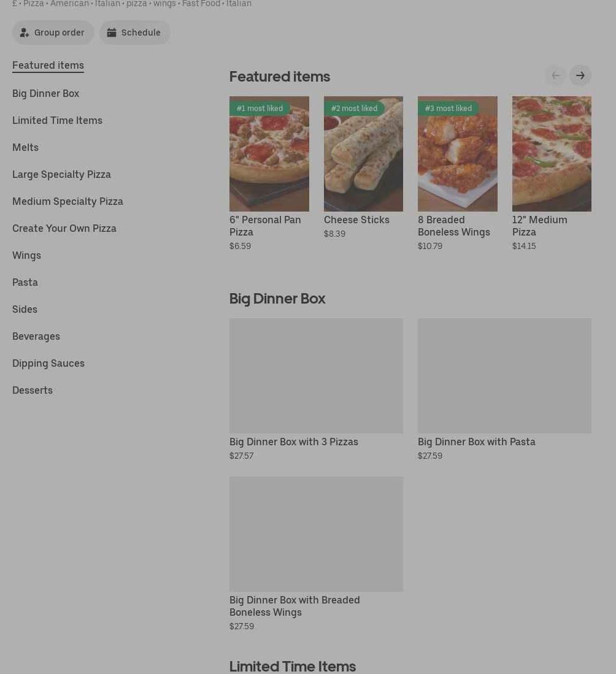Screen dimensions: 616x674
Task: Select the Wings menu category
Action: point(26,255)
